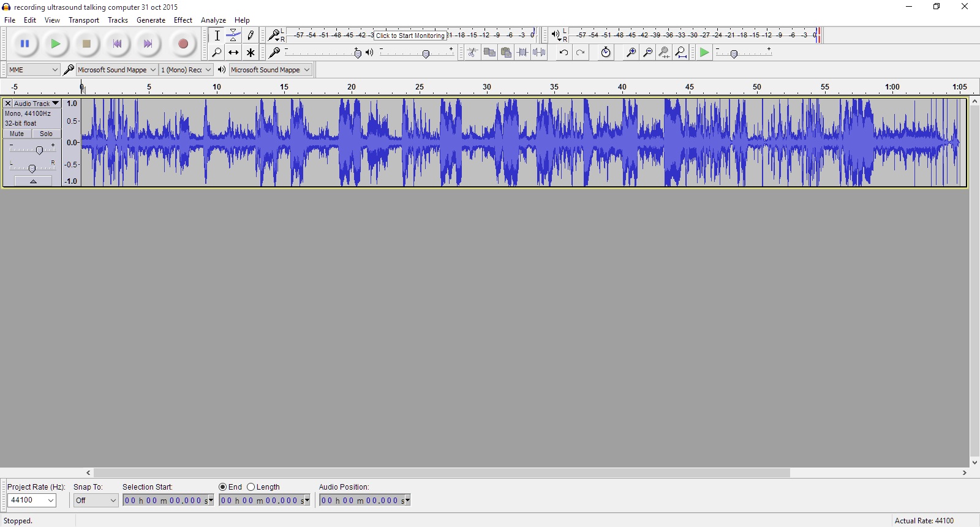The height and width of the screenshot is (527, 980).
Task: Click the Fit Project zoom icon
Action: pyautogui.click(x=680, y=53)
